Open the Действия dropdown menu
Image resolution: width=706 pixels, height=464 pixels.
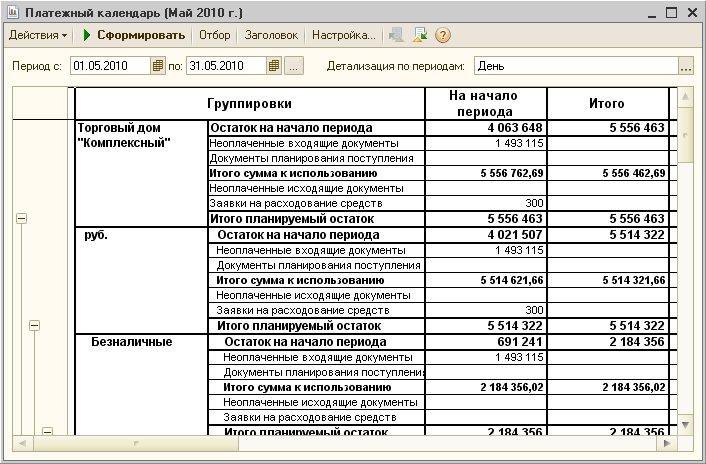click(38, 35)
